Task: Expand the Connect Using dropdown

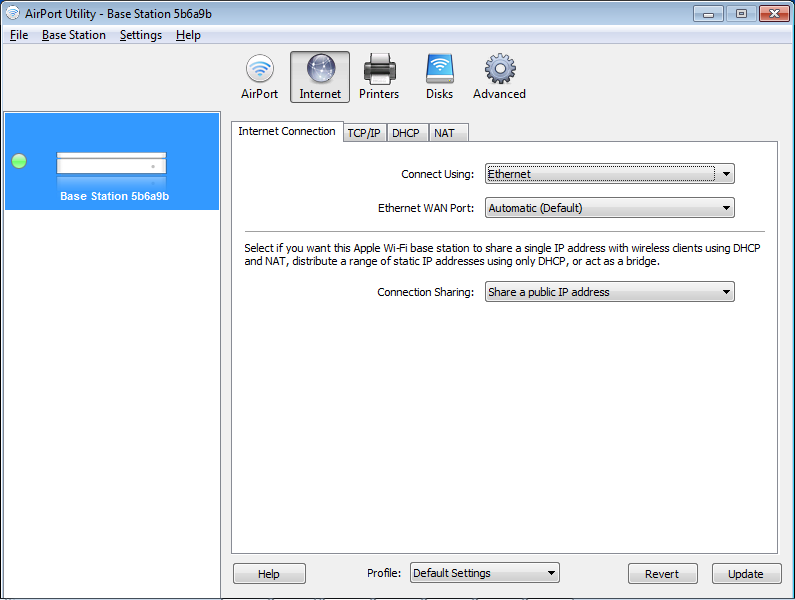Action: click(609, 174)
